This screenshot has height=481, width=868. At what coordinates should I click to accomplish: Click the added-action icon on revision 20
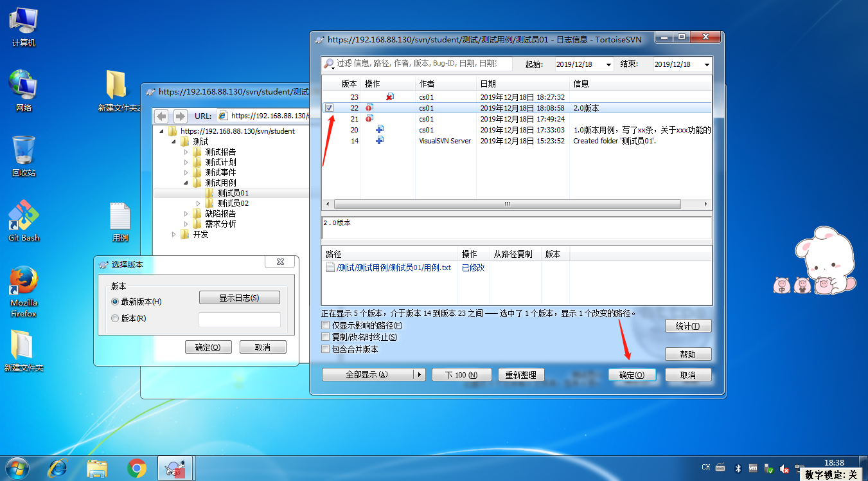coord(380,130)
